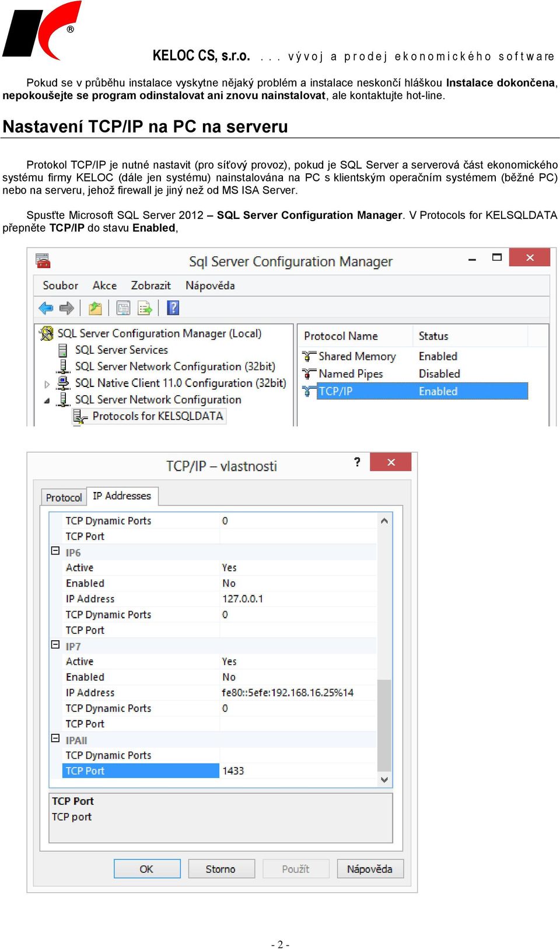Open the Zobrazit menu
The image size is (560, 949).
150,285
